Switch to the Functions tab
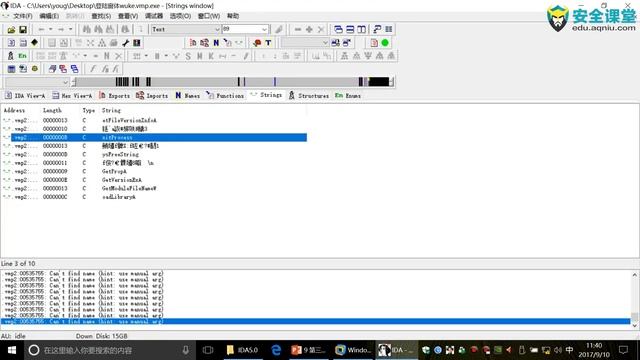 pyautogui.click(x=225, y=96)
